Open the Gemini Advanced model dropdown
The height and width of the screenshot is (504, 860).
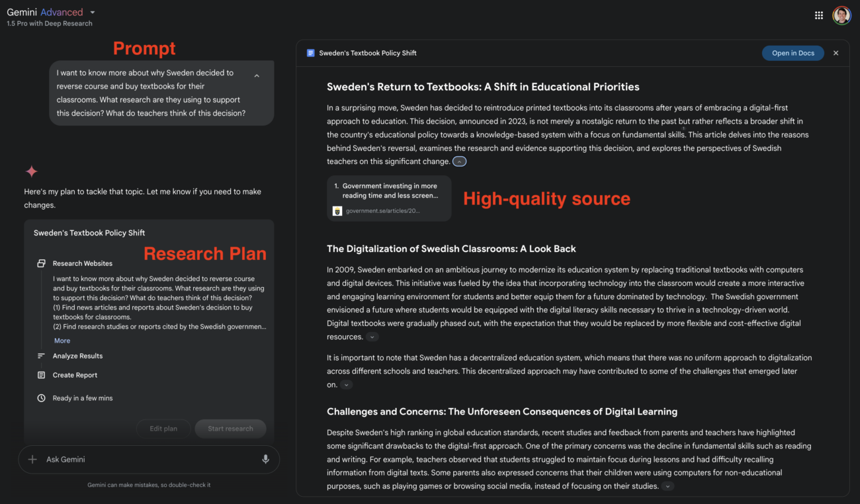click(x=93, y=13)
